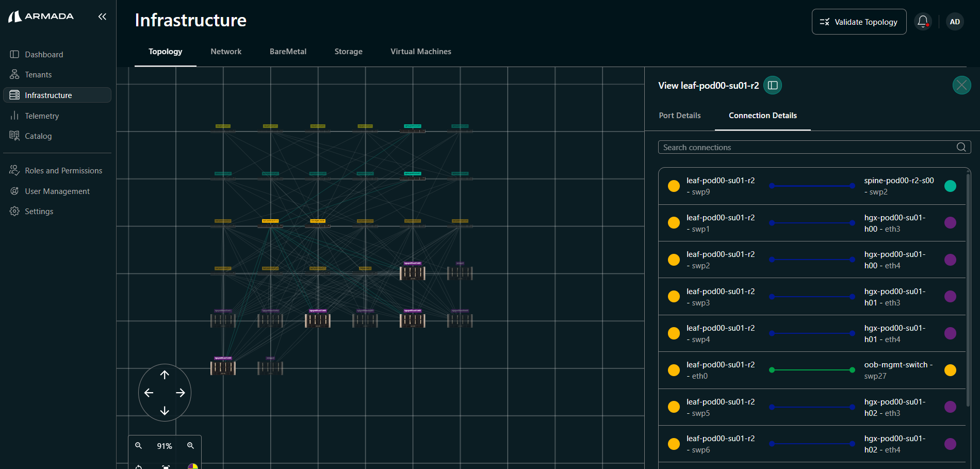The width and height of the screenshot is (980, 469).
Task: Open the BareMetal tab
Action: tap(288, 52)
